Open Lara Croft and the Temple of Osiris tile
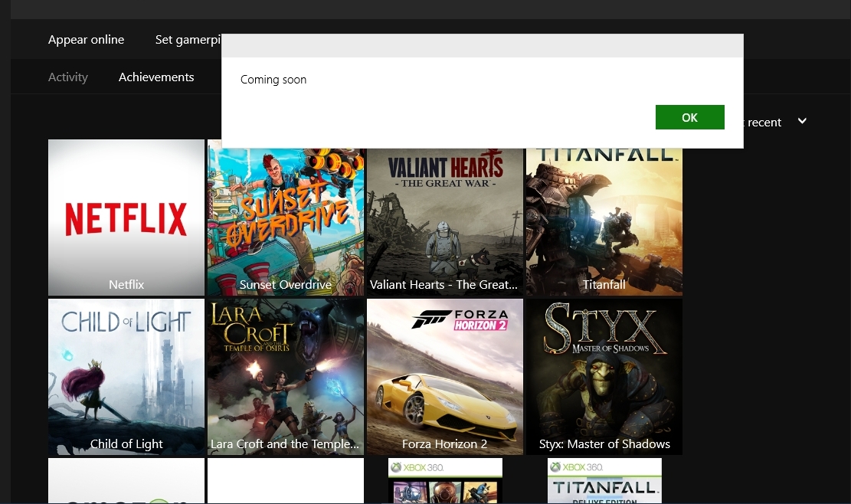The image size is (851, 504). pyautogui.click(x=286, y=377)
